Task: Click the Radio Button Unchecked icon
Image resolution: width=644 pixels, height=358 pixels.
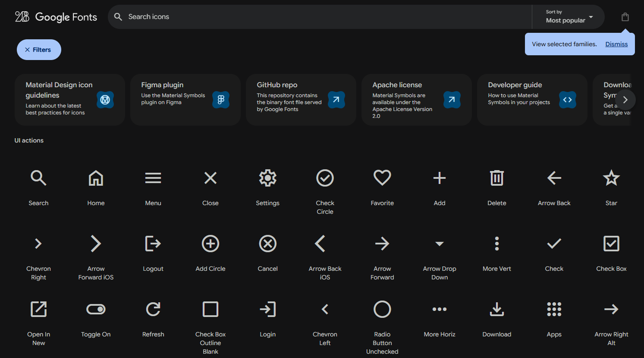Action: (x=382, y=309)
